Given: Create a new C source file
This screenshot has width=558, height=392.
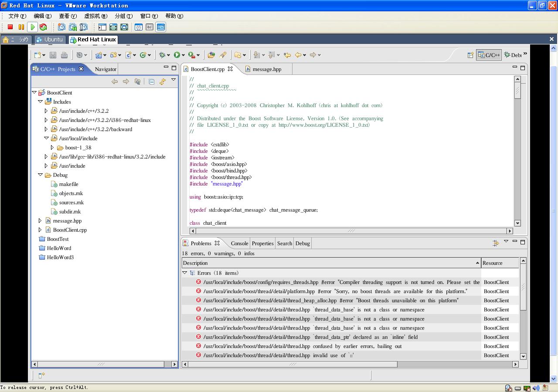Looking at the screenshot, I should (x=128, y=55).
